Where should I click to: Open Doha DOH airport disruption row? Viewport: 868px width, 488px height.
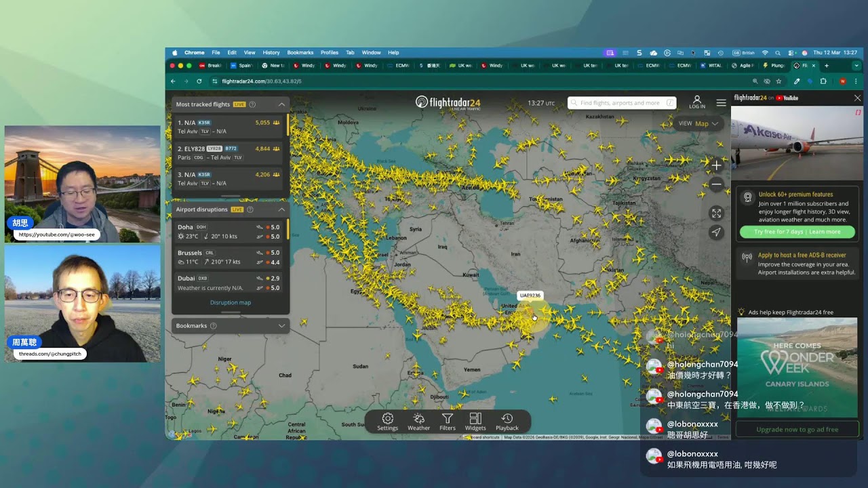[230, 232]
